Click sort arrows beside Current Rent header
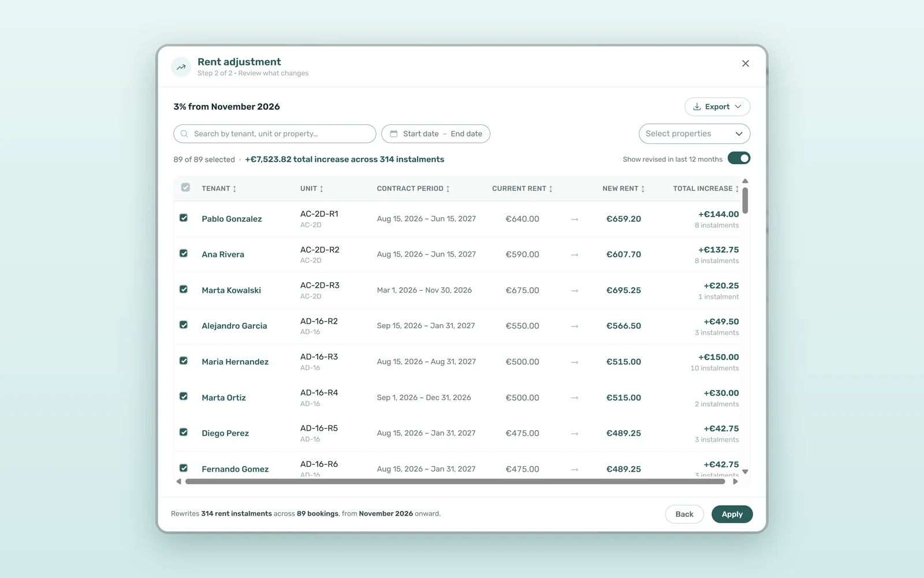Viewport: 924px width, 578px height. pos(551,189)
